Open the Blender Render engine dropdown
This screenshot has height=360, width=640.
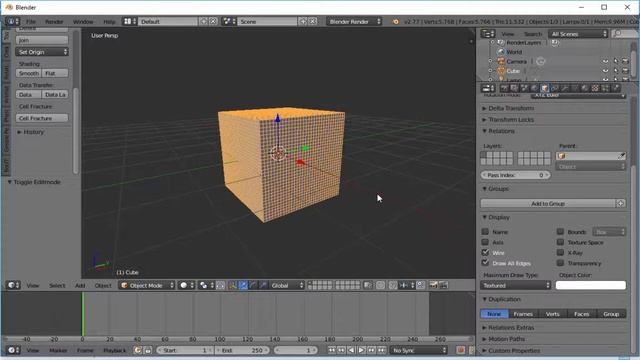tap(354, 21)
